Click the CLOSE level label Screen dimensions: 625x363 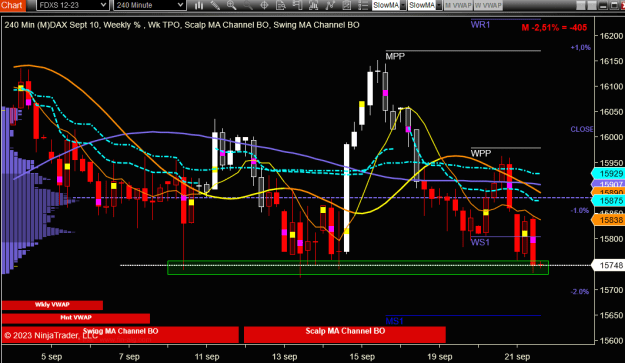coord(582,129)
